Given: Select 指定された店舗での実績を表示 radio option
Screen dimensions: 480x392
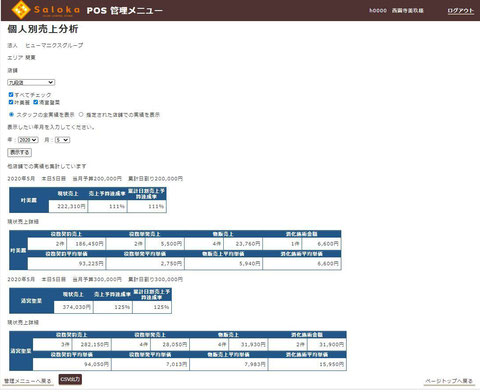Looking at the screenshot, I should click(81, 114).
